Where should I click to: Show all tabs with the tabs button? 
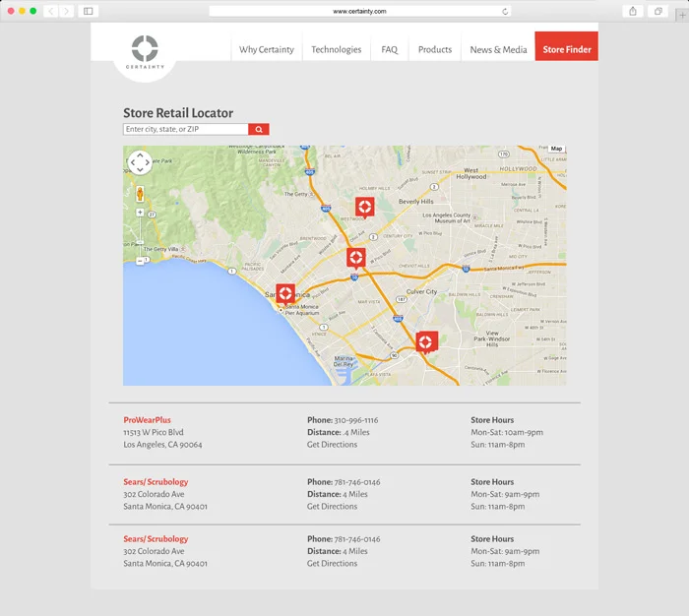point(658,11)
